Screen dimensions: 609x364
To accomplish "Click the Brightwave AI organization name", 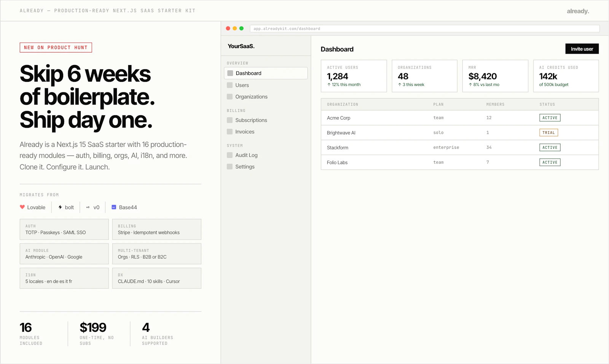I will (341, 133).
